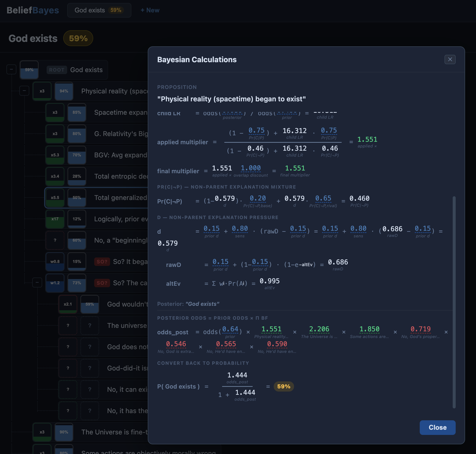Select 'The universe' child row
The image size is (476, 454).
coord(103,326)
